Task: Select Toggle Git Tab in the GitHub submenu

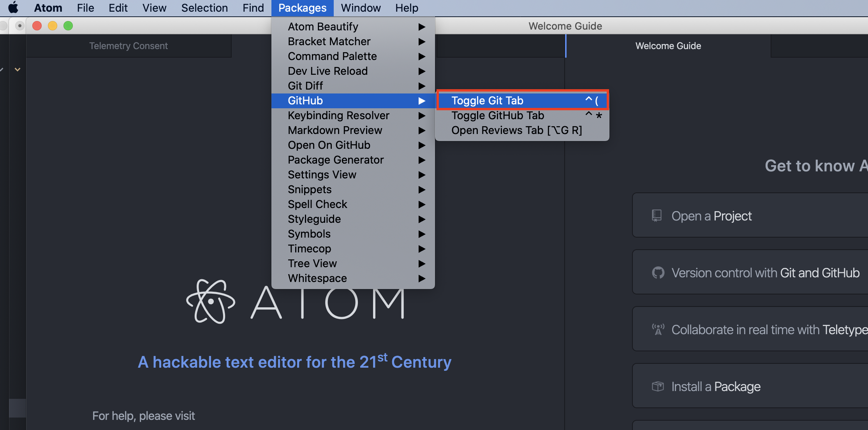Action: point(487,100)
